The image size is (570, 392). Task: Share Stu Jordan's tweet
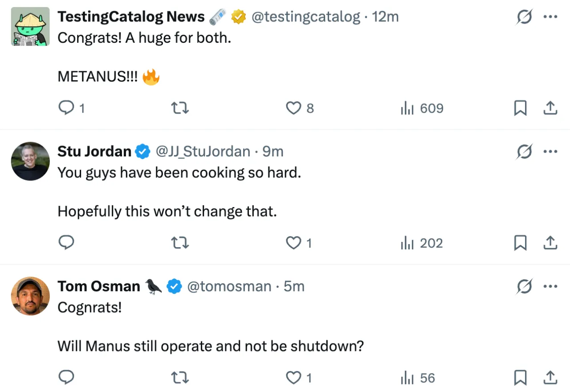[x=550, y=243]
